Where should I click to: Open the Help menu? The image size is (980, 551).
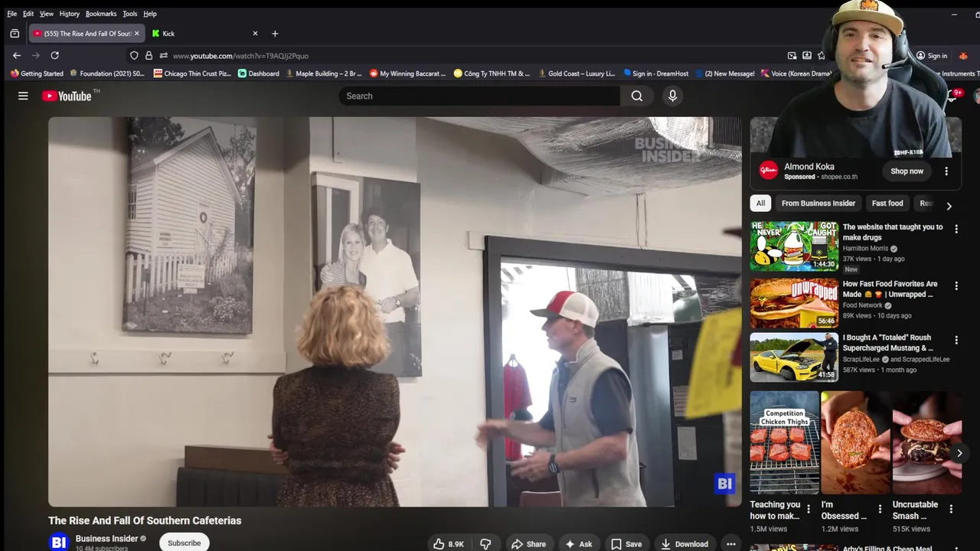tap(150, 14)
